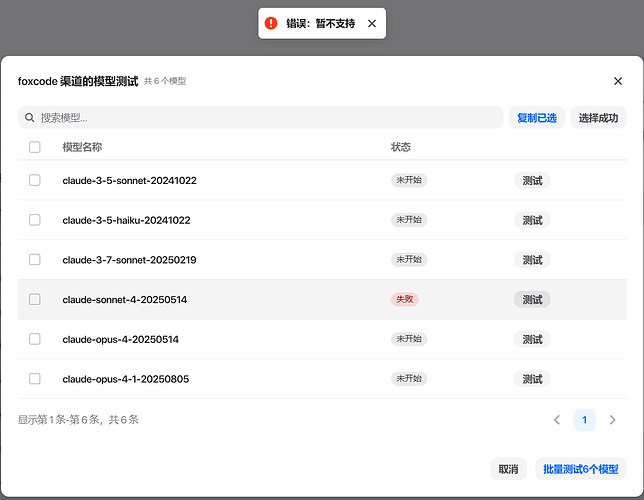Click 选择成功 button
This screenshot has height=500, width=644.
coord(598,118)
